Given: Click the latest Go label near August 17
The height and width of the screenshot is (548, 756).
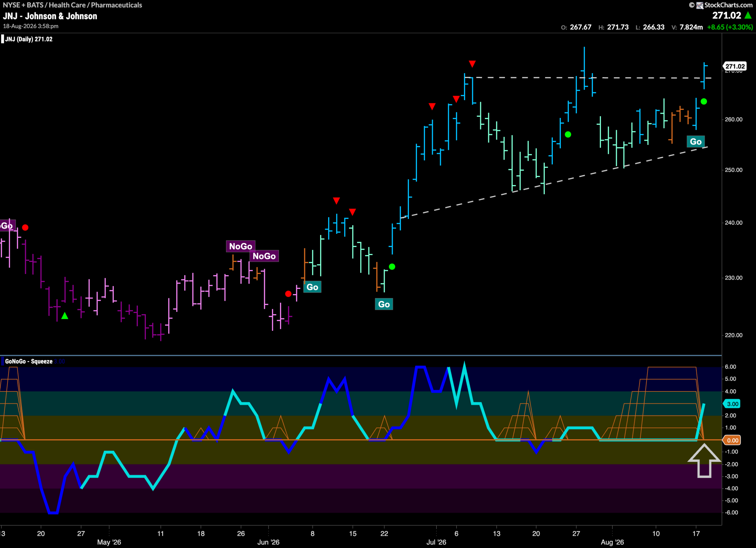Looking at the screenshot, I should (695, 142).
